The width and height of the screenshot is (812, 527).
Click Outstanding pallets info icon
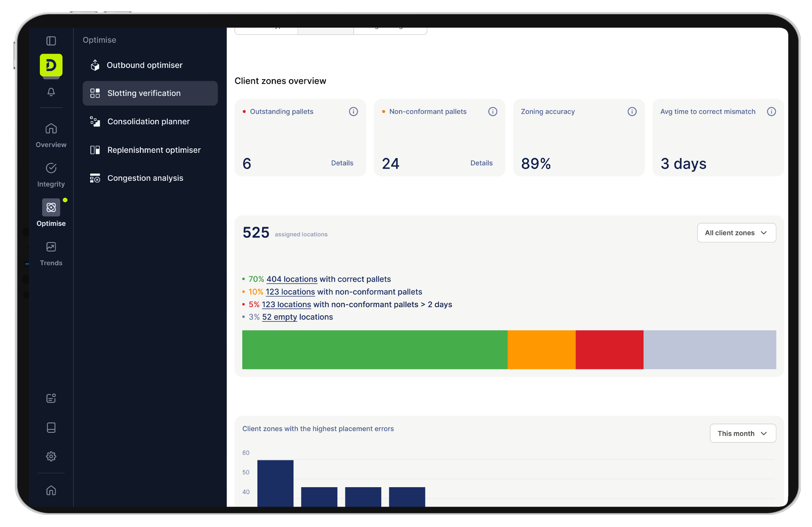353,111
